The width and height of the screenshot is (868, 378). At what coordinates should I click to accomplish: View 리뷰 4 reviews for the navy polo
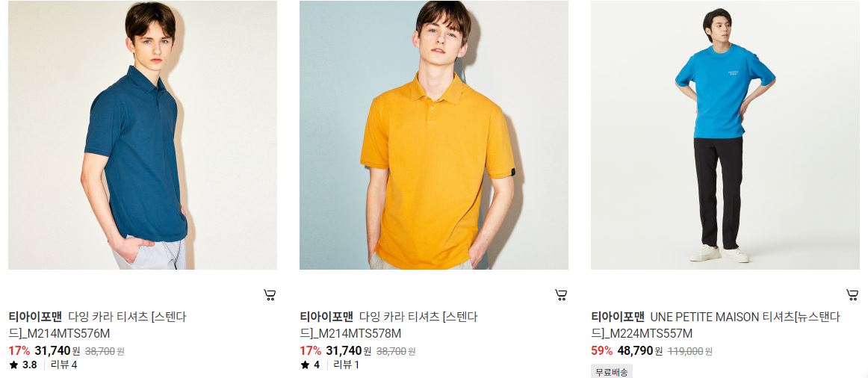tap(63, 365)
